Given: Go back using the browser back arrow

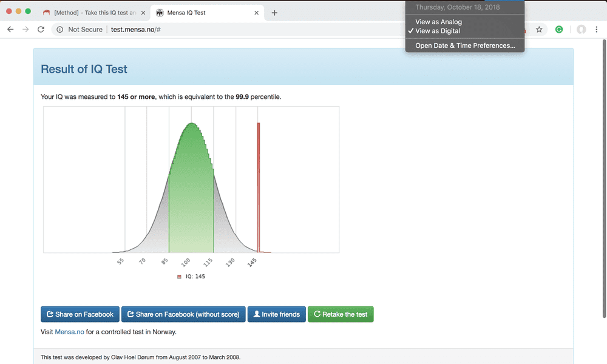Looking at the screenshot, I should [10, 29].
